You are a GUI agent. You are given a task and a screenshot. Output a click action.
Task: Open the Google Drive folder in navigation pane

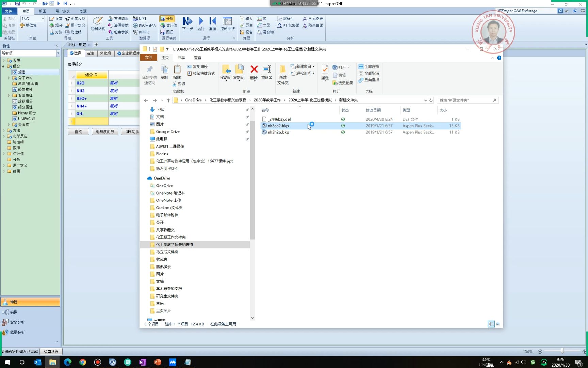(x=167, y=132)
